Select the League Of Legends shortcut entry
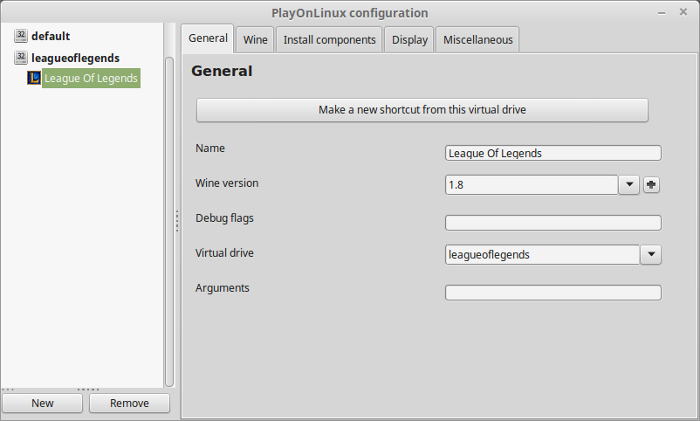The image size is (700, 421). click(x=91, y=78)
